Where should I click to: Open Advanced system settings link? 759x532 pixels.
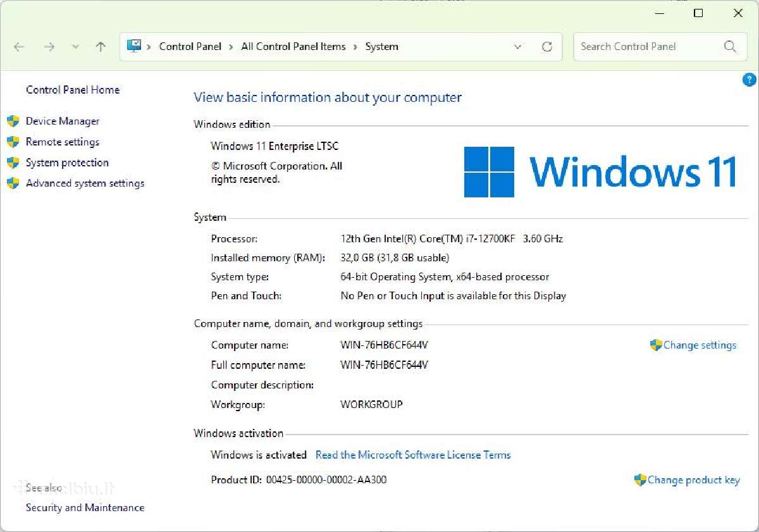[85, 183]
